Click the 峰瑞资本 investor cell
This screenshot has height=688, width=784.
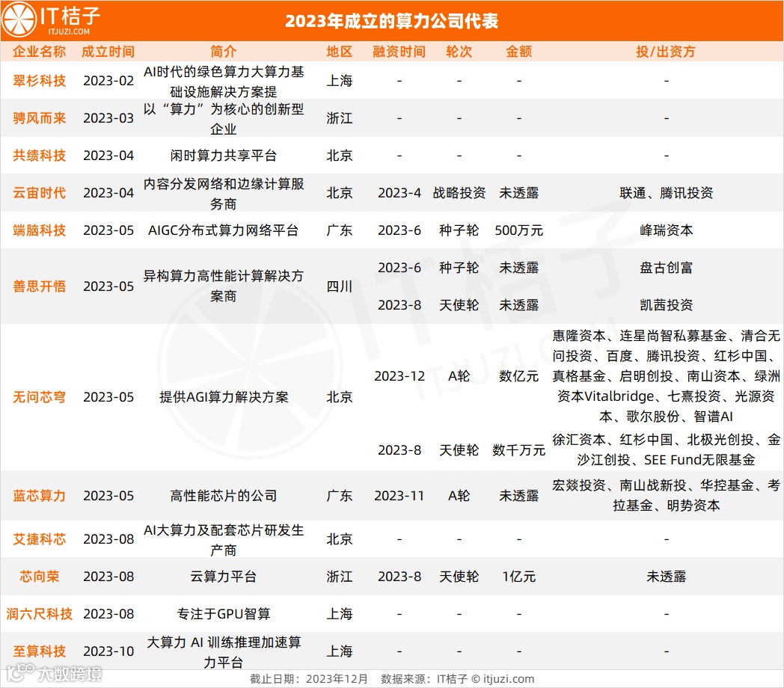pyautogui.click(x=666, y=230)
